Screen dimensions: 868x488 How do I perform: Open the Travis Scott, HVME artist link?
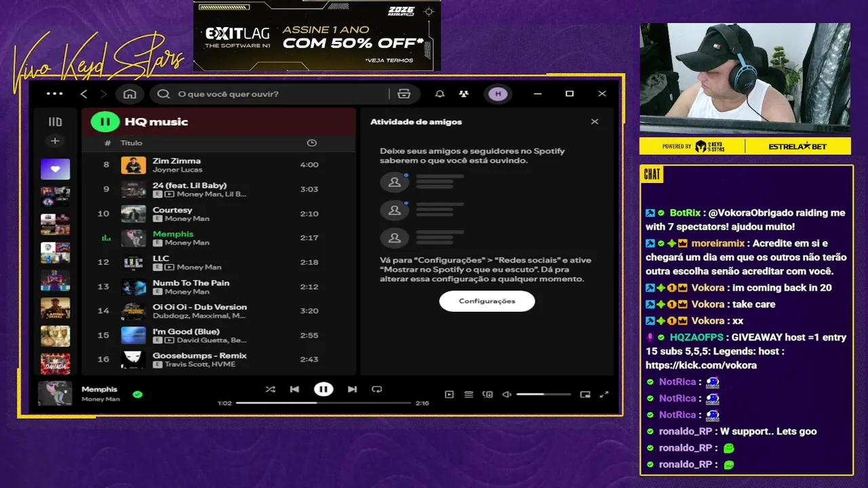pyautogui.click(x=199, y=365)
